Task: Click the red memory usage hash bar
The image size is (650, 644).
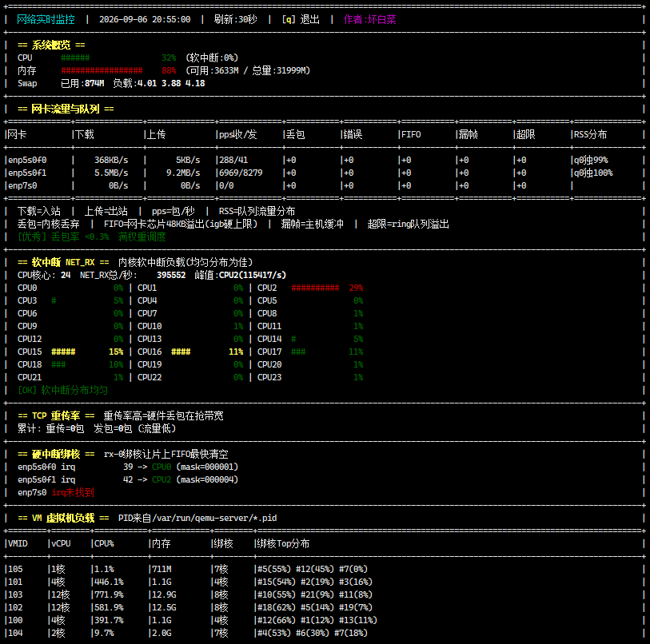Action: point(102,71)
